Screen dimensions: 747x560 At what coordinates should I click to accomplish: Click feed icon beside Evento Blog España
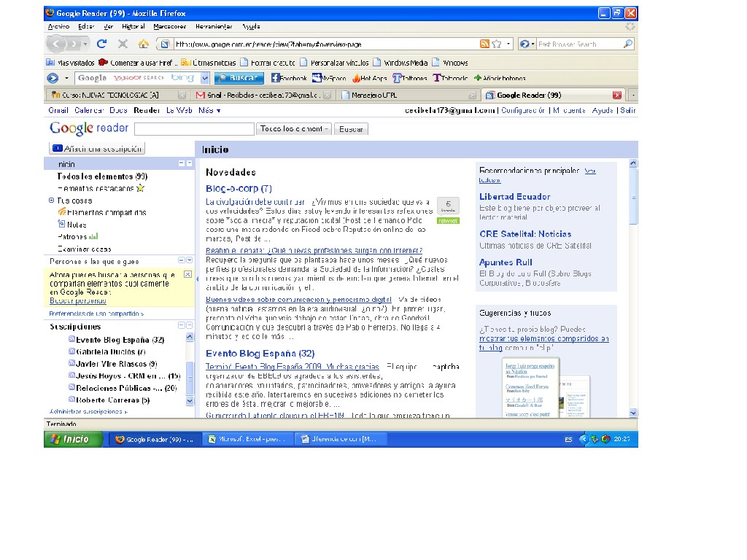(x=71, y=339)
